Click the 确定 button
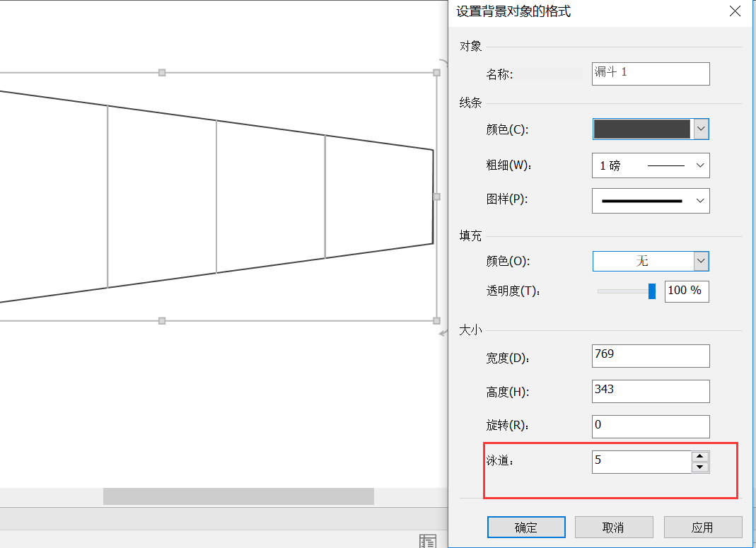Viewport: 756px width, 548px height. pyautogui.click(x=526, y=527)
